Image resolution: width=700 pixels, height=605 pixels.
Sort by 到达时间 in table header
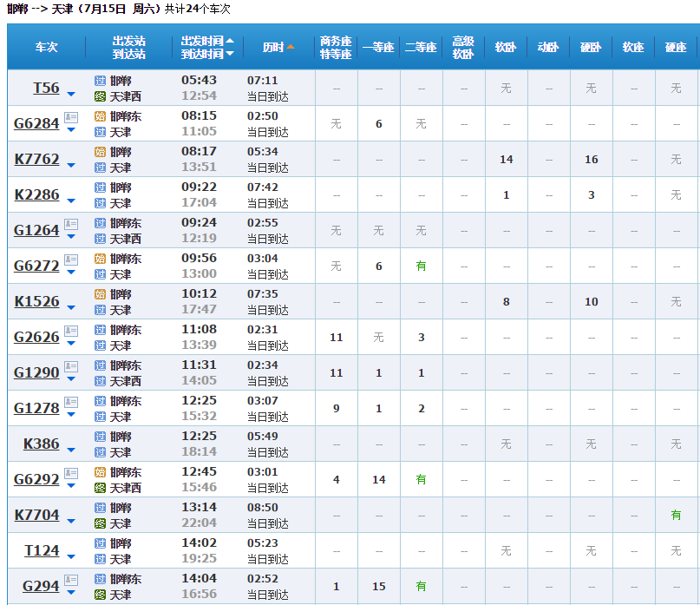[x=207, y=54]
